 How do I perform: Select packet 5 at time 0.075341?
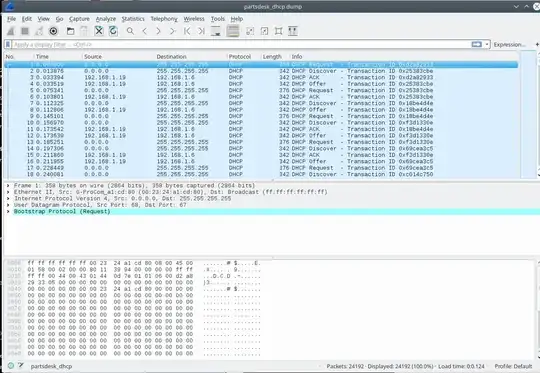[x=261, y=90]
